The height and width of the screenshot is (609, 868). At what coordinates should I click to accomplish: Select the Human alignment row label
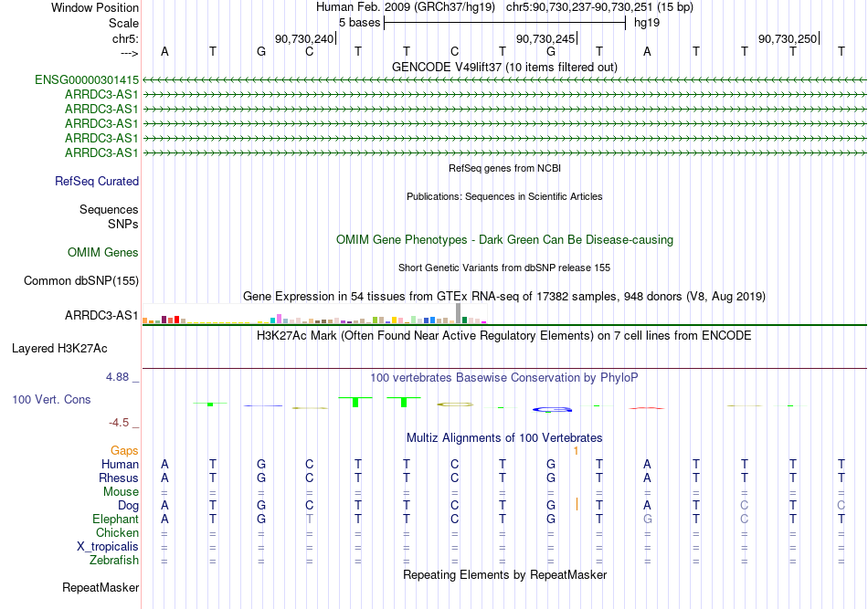(120, 465)
